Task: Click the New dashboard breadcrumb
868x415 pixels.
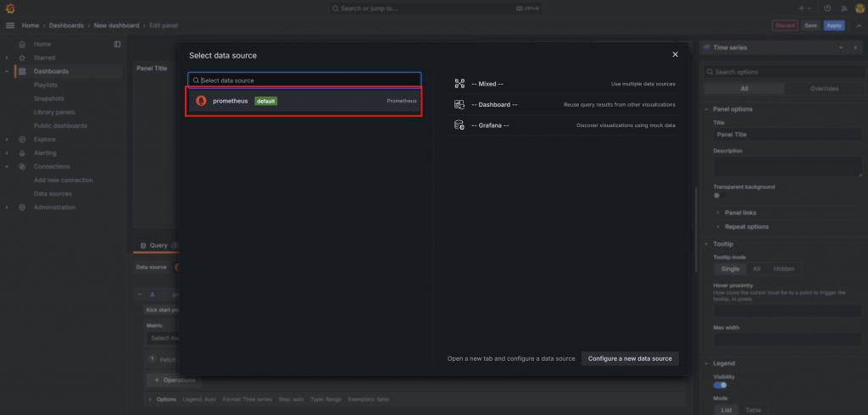Action: (x=115, y=25)
